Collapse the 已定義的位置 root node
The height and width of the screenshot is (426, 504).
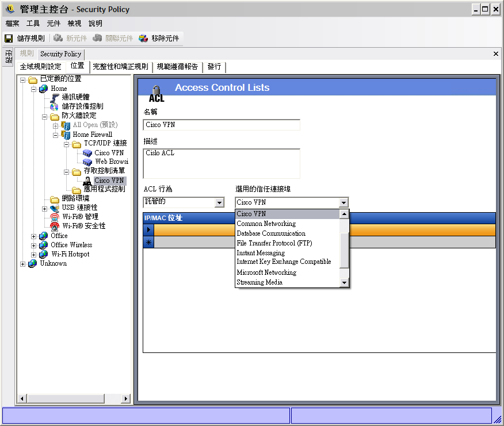click(22, 80)
